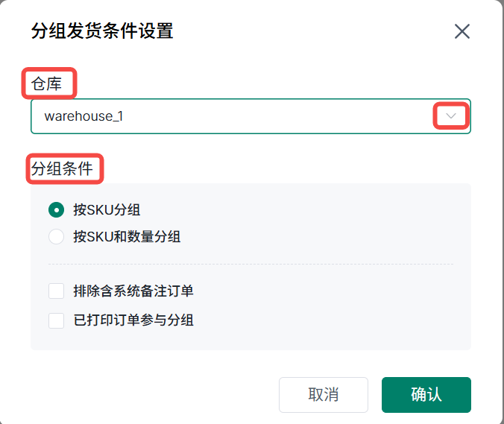
Task: Click the warehouse_1 text in selector
Action: coord(84,116)
